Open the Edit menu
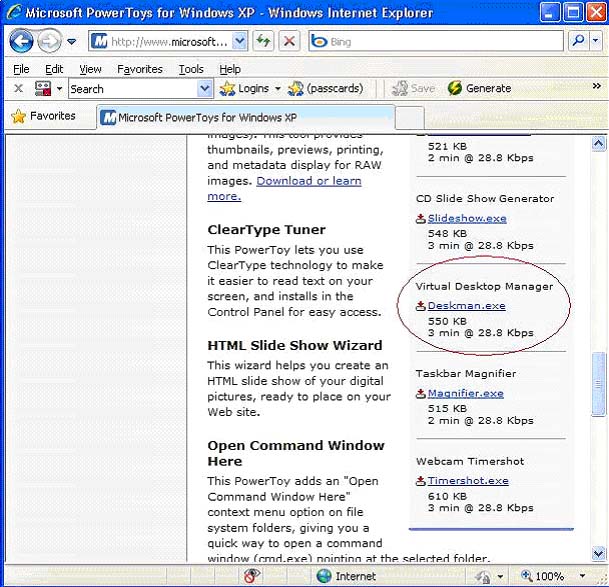The width and height of the screenshot is (609, 587). pyautogui.click(x=54, y=69)
